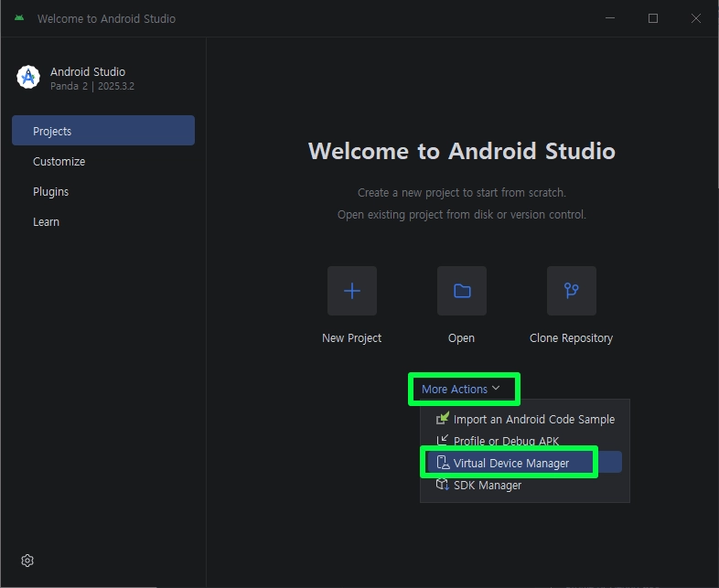Select Profile or Debug APK entry
Viewport: 719px width, 588px height.
point(524,441)
